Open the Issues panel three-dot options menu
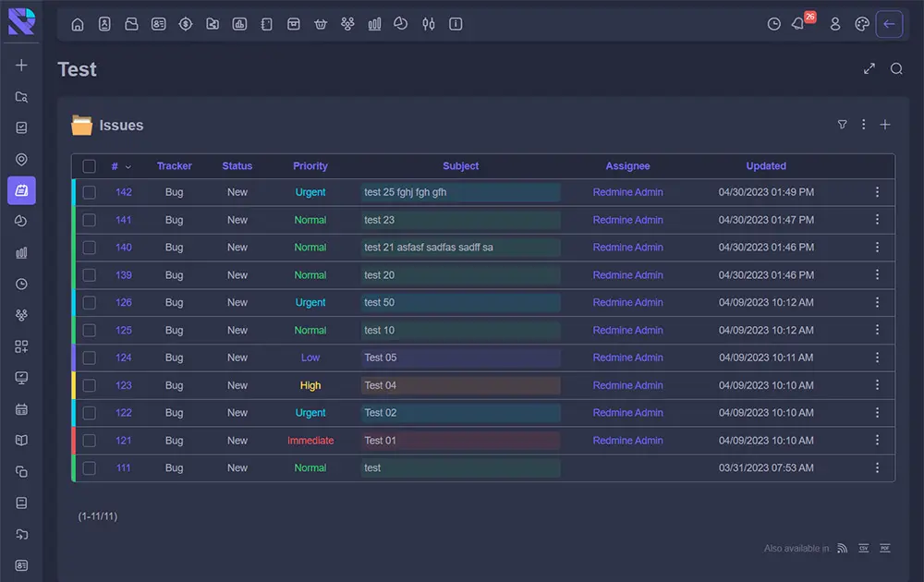Screen dimensions: 924x582 (x=863, y=125)
